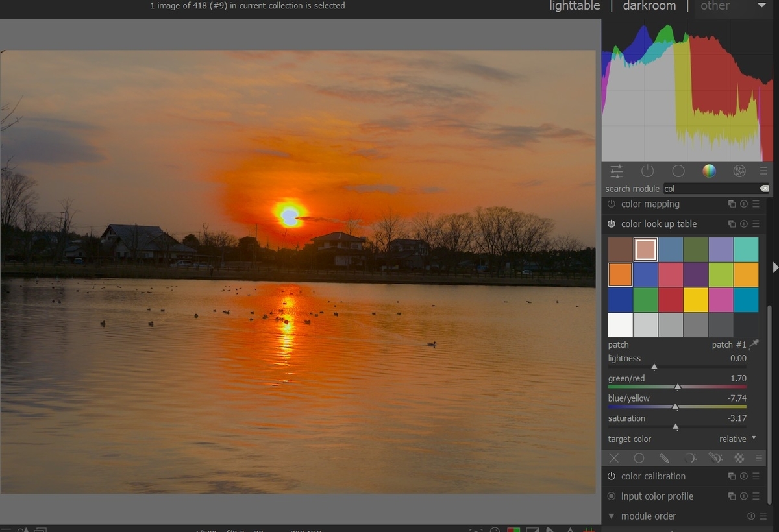Clear the search module text field
Screen dimensions: 779x532
coord(764,189)
